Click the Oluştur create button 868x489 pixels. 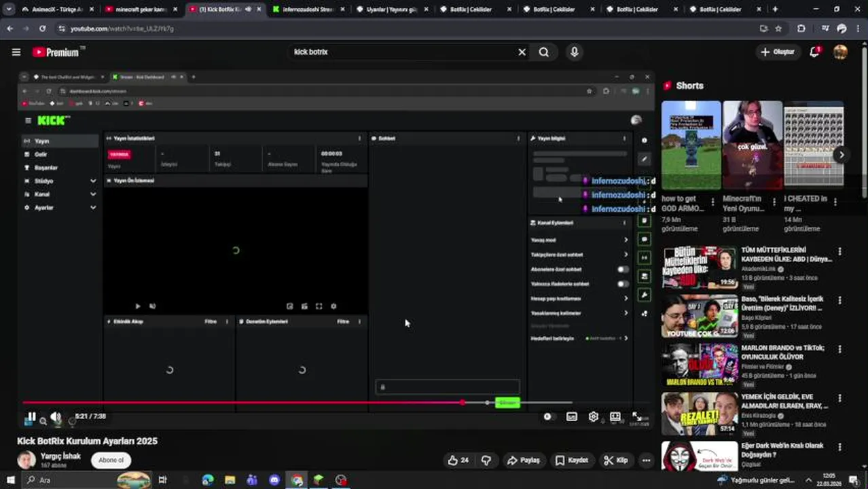[777, 52]
